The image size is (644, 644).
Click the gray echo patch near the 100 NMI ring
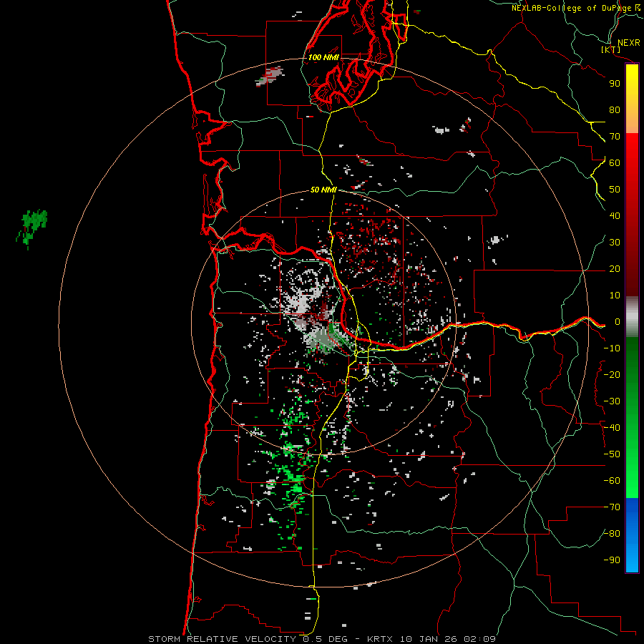tap(270, 77)
